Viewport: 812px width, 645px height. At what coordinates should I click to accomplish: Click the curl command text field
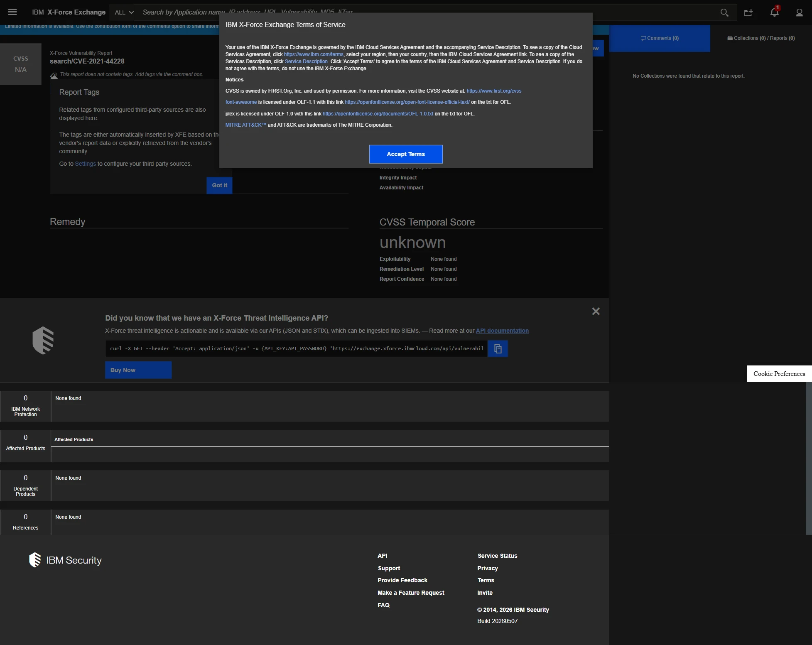297,348
